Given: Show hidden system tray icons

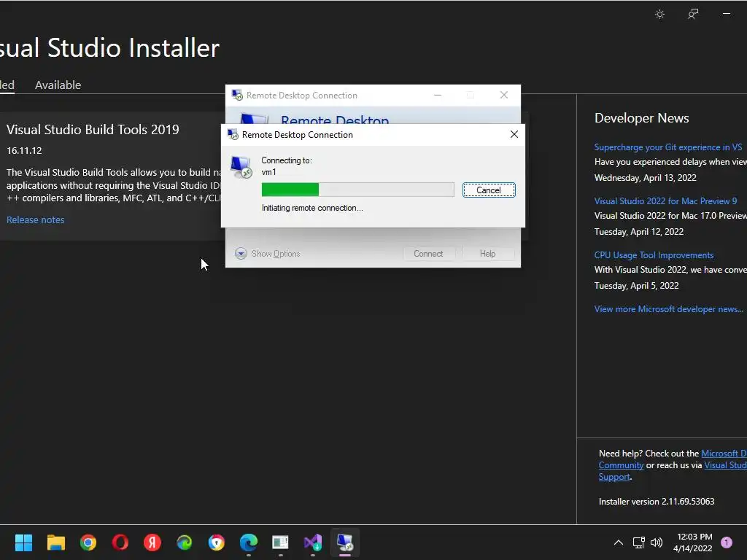Looking at the screenshot, I should tap(619, 542).
